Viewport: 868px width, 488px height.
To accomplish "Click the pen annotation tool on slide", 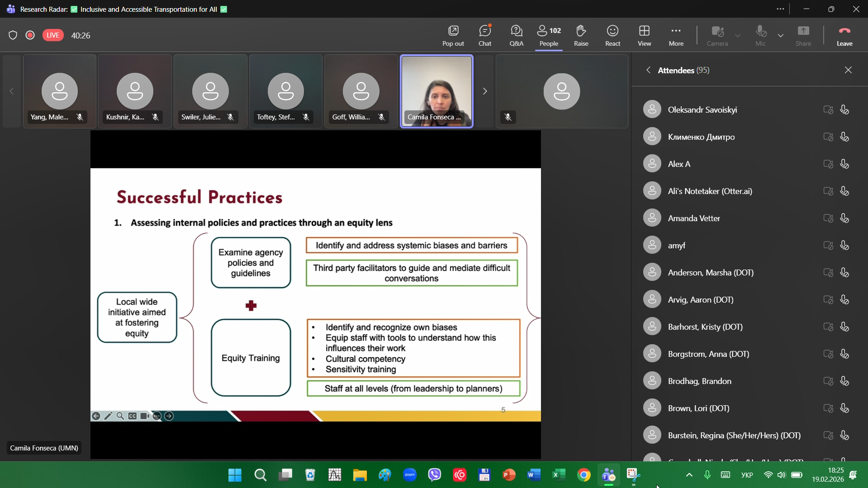I will [108, 416].
